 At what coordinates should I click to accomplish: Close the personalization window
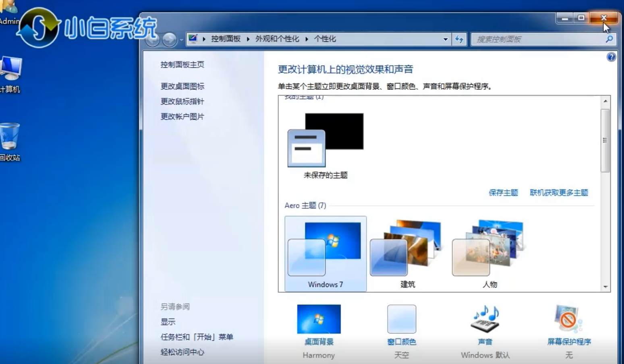[x=603, y=18]
